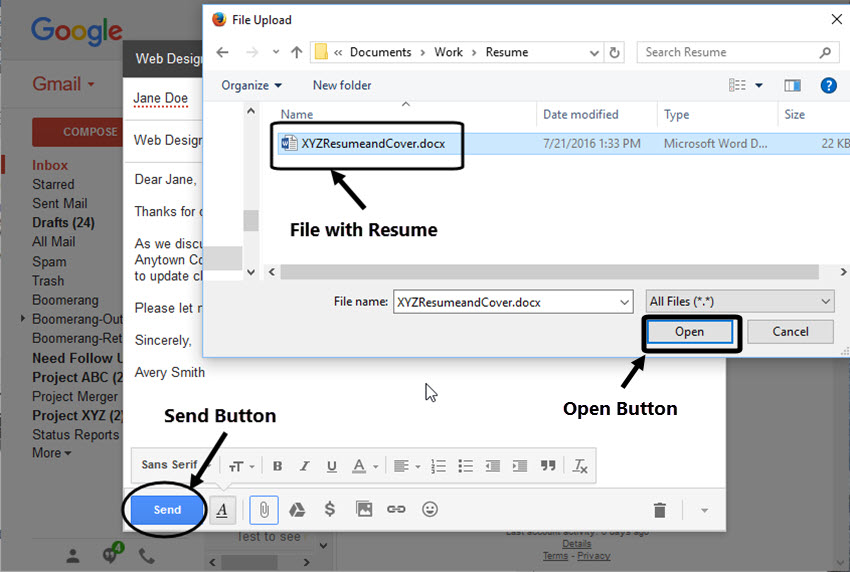Viewport: 850px width, 572px height.
Task: Open the file type All Files dropdown
Action: click(x=739, y=301)
